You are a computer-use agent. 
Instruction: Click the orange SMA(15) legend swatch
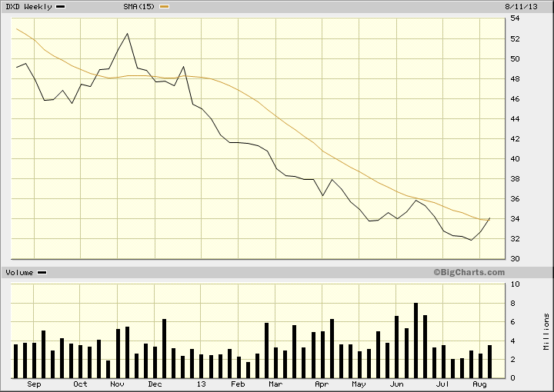pos(165,7)
